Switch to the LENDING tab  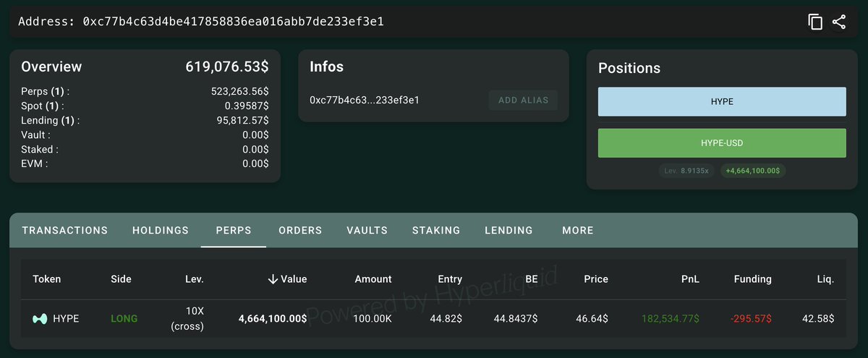[x=509, y=230]
